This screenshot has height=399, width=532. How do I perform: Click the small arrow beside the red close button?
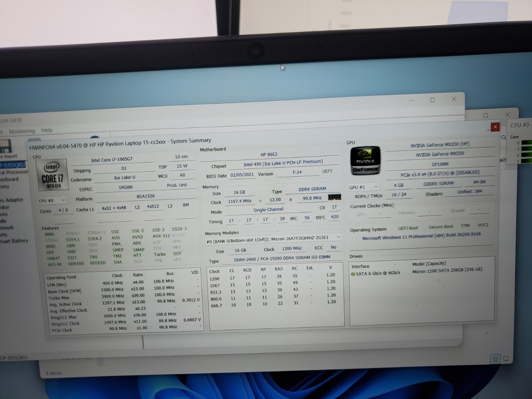click(488, 130)
